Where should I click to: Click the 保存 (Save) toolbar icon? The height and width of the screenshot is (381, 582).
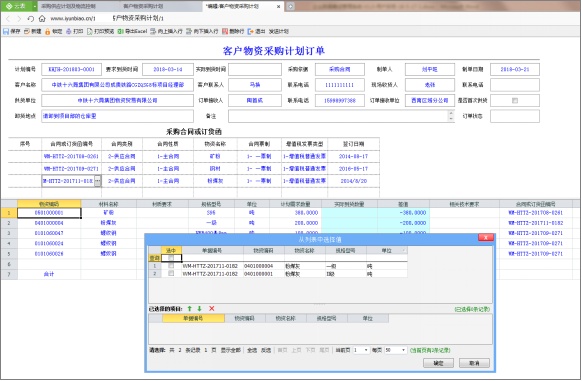6,32
